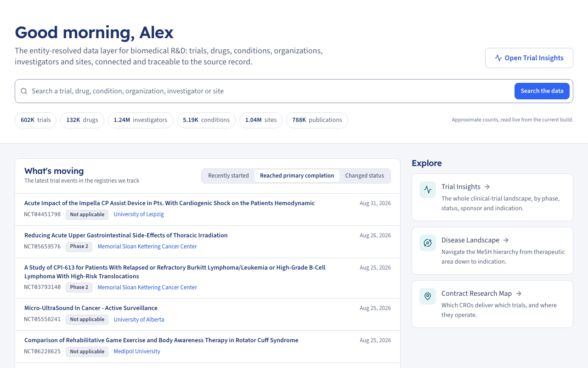
Task: Open Micro-UltraSound In Cancer trial
Action: (91, 308)
